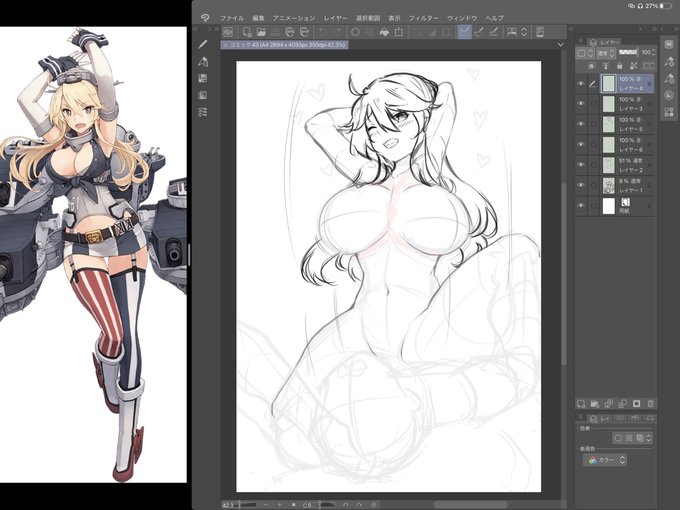The height and width of the screenshot is (510, 680).
Task: Open the blending mode 通常 dropdown
Action: 606,53
